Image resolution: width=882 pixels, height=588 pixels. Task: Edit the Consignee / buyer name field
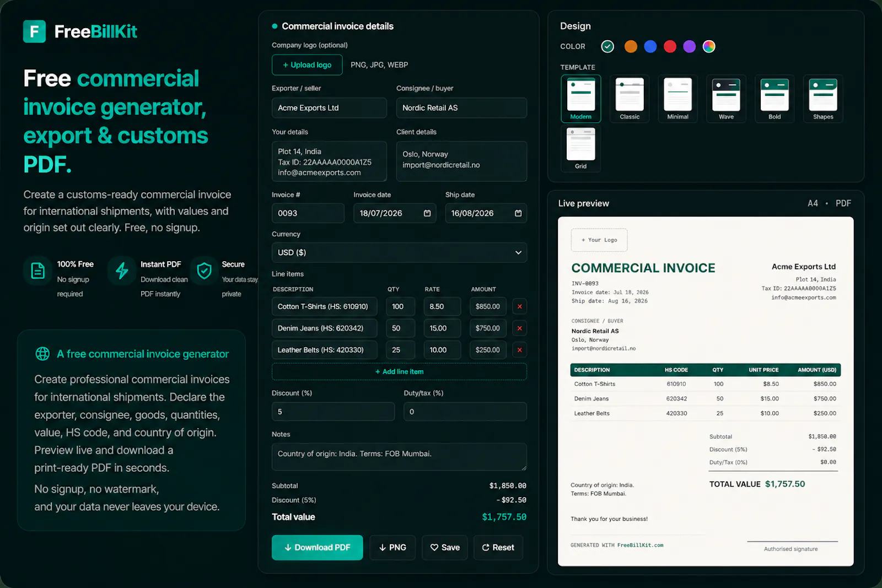coord(461,108)
